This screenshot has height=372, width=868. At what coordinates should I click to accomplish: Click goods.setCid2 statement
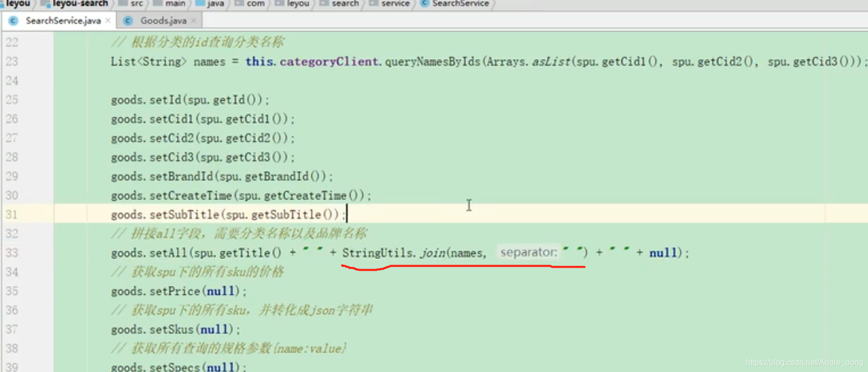click(x=203, y=138)
